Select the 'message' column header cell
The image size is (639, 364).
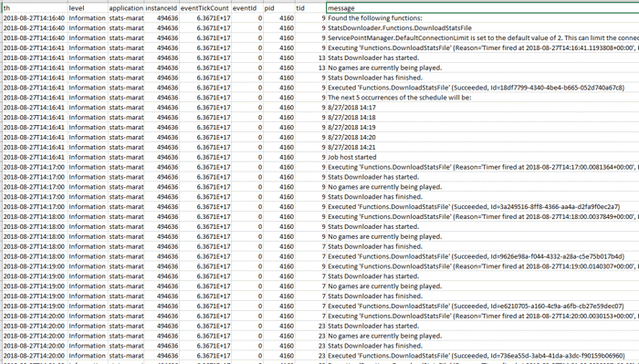tap(483, 8)
